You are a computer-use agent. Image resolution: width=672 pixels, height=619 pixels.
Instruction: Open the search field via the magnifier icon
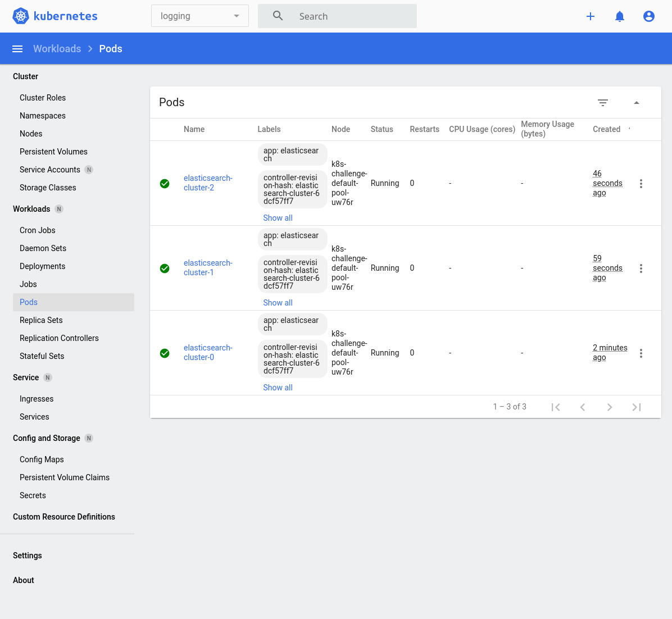point(278,16)
